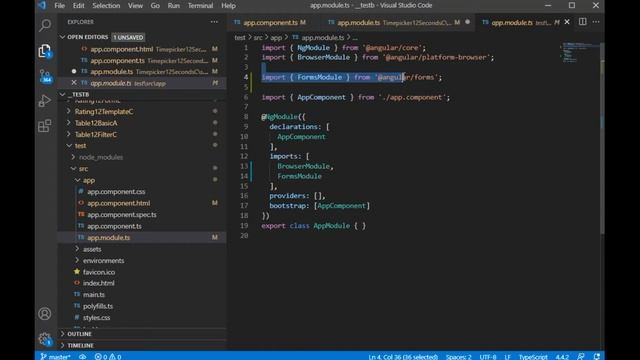The height and width of the screenshot is (360, 640).
Task: Collapse the test folder
Action: click(x=69, y=145)
